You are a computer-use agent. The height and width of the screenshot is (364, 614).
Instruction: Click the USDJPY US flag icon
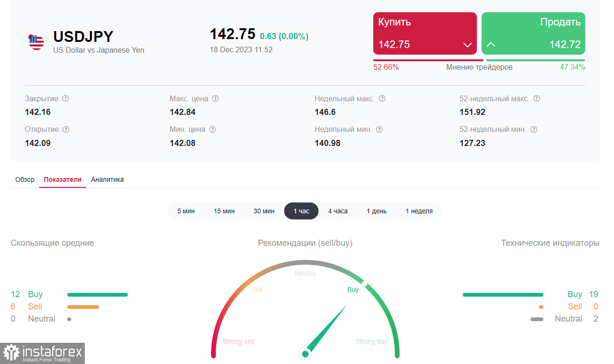(x=36, y=42)
